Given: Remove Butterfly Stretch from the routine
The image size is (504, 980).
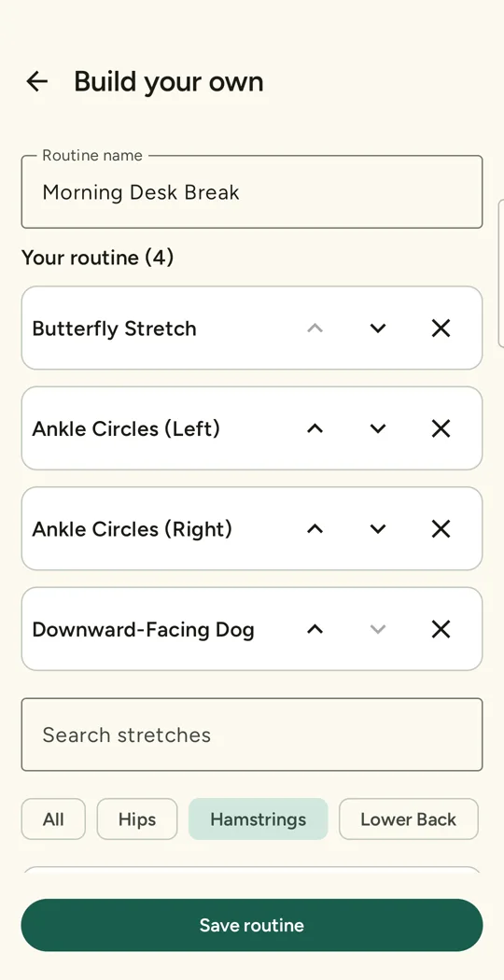Looking at the screenshot, I should [441, 329].
